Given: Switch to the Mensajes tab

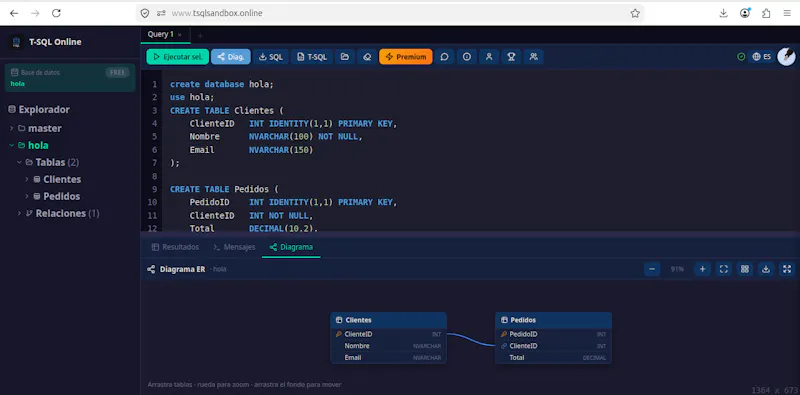Looking at the screenshot, I should (234, 247).
